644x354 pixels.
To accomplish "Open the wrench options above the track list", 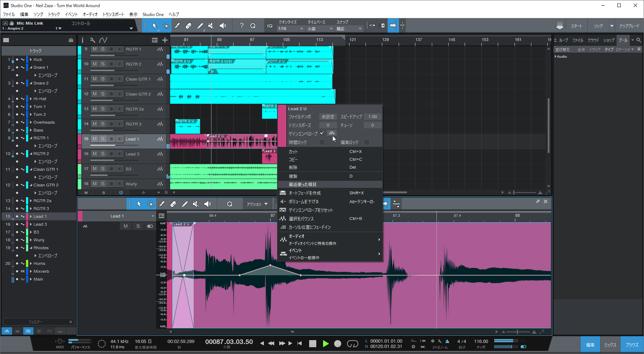I will click(92, 40).
